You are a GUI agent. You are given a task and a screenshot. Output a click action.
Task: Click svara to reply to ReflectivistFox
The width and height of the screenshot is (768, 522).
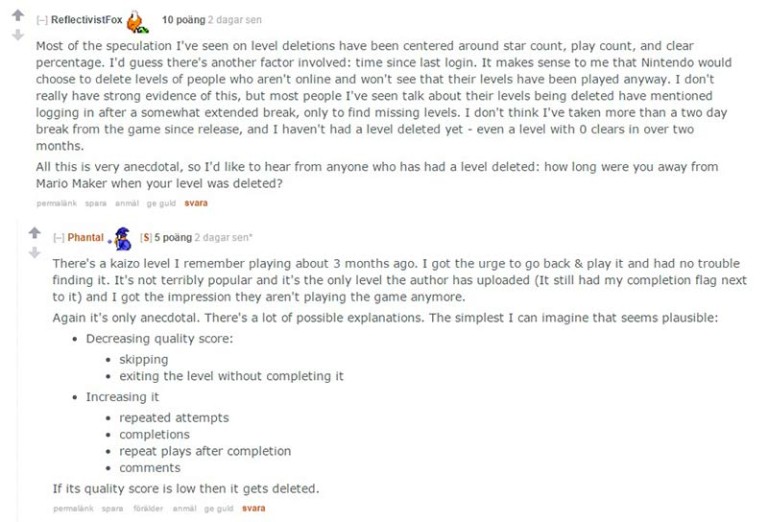tap(196, 203)
